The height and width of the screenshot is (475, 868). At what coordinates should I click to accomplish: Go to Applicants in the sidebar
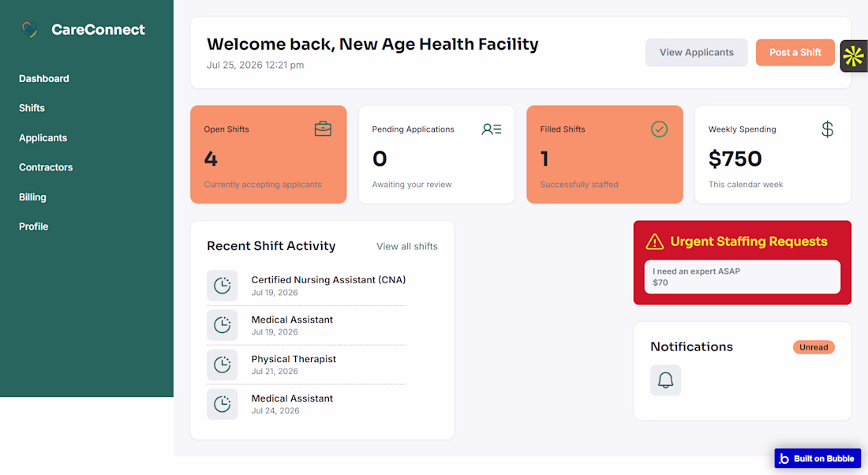[43, 138]
